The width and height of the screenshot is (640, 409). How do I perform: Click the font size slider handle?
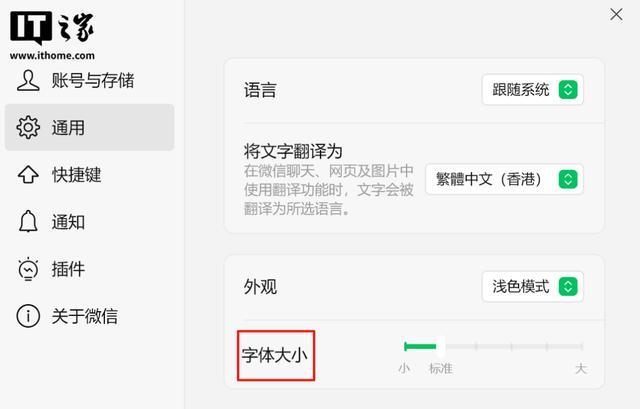pyautogui.click(x=440, y=347)
